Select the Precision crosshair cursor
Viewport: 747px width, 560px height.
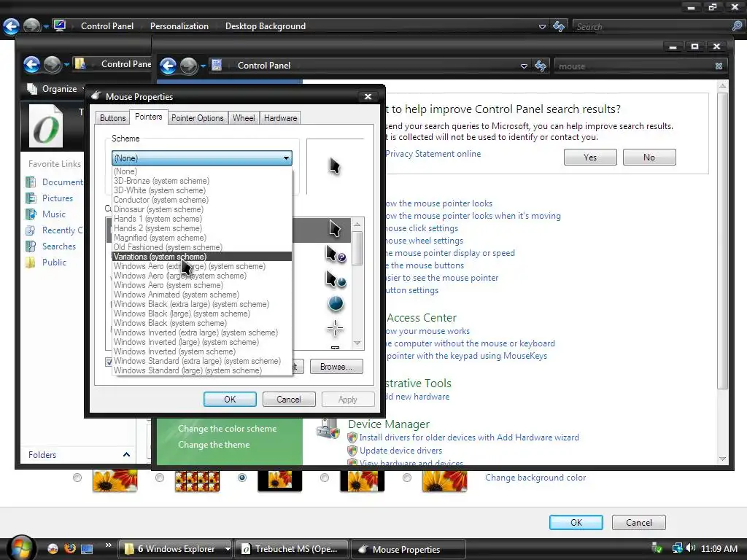(x=335, y=329)
